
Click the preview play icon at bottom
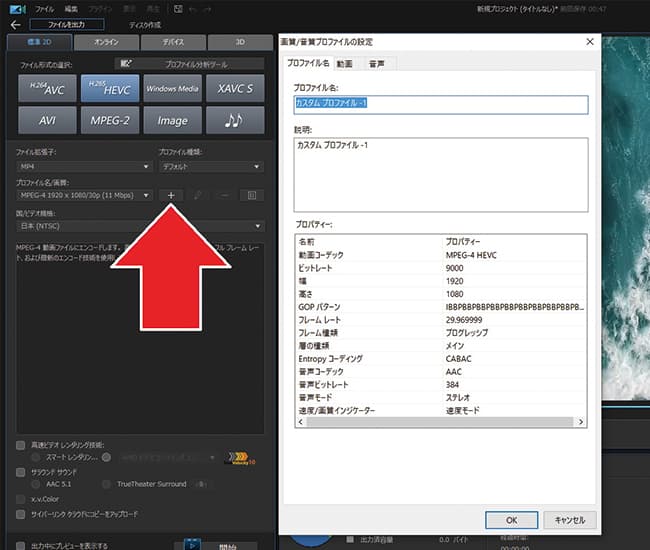click(192, 546)
